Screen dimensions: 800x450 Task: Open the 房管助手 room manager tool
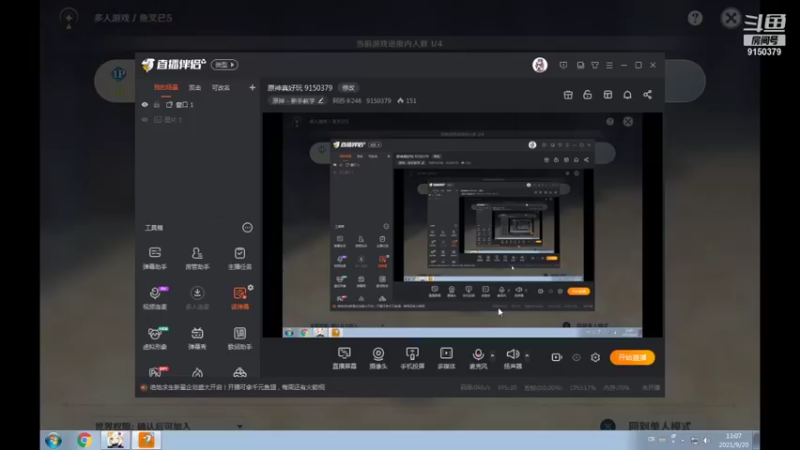pos(197,258)
